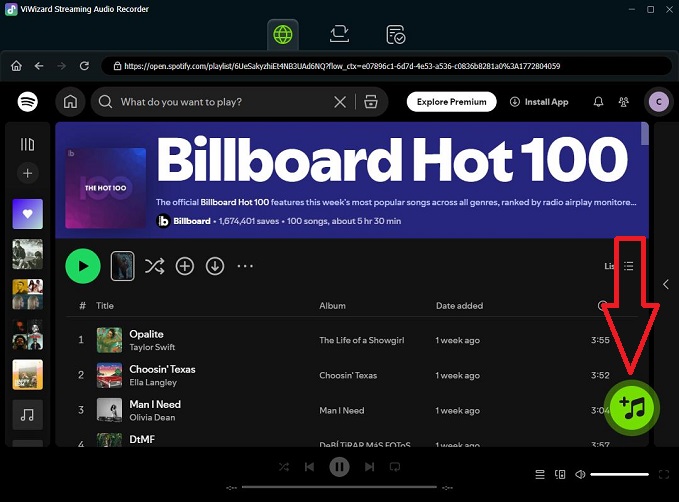Open the Browse icon in the search bar
The height and width of the screenshot is (502, 679).
(371, 102)
